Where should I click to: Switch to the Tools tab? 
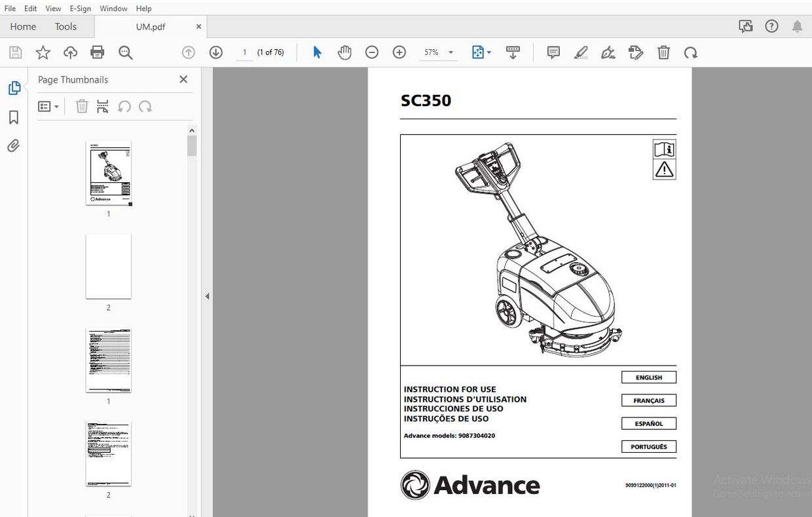pyautogui.click(x=65, y=26)
